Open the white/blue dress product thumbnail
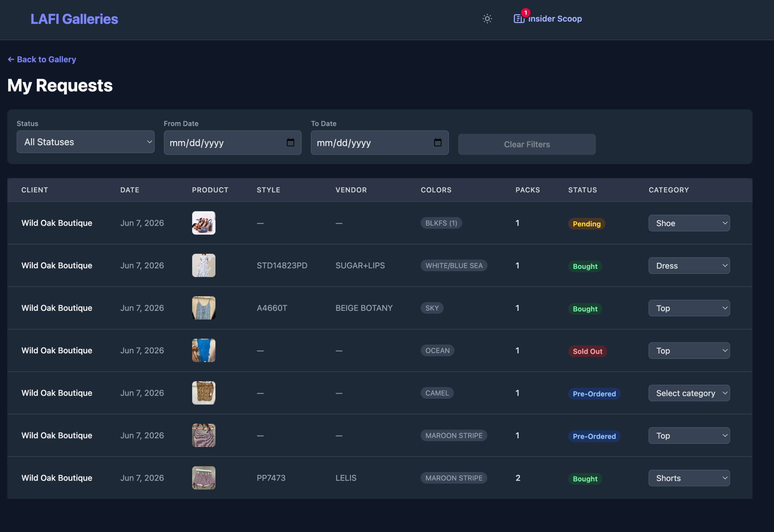 pos(204,266)
